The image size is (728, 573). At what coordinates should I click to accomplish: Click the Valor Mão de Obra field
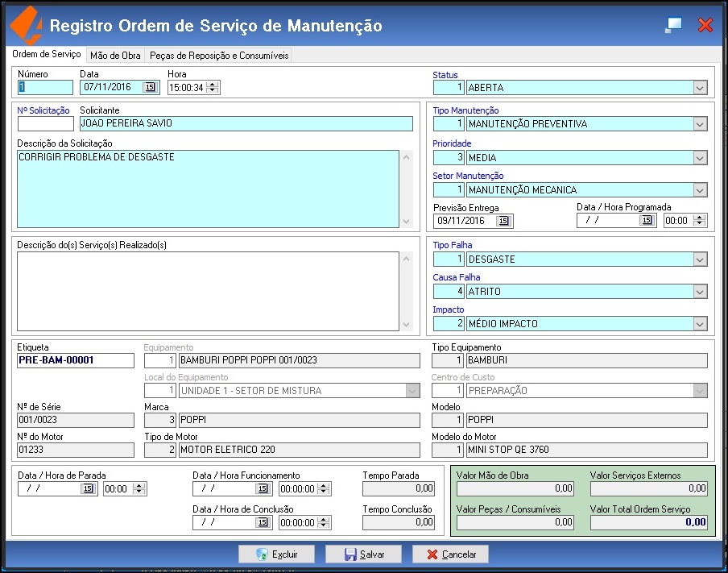[515, 488]
